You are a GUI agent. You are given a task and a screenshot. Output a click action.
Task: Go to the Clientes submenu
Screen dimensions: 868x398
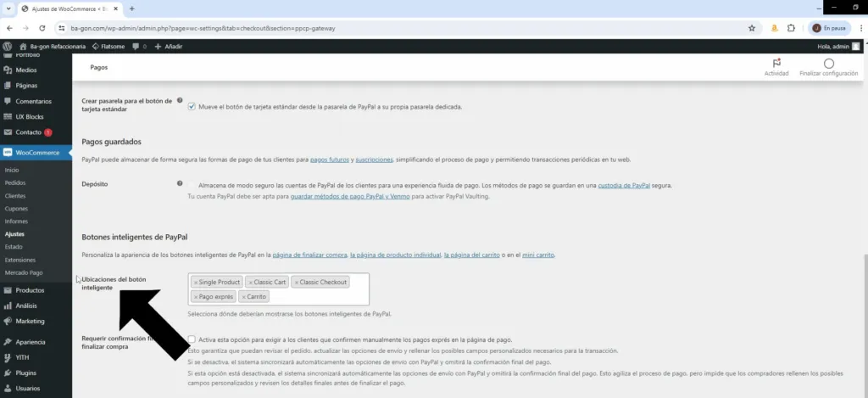pos(15,196)
